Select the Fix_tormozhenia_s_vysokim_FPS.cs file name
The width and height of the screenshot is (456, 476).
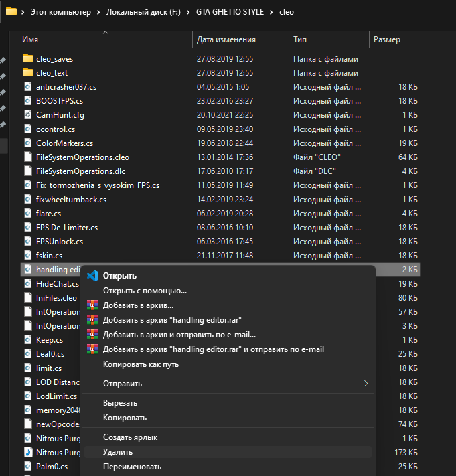point(98,185)
